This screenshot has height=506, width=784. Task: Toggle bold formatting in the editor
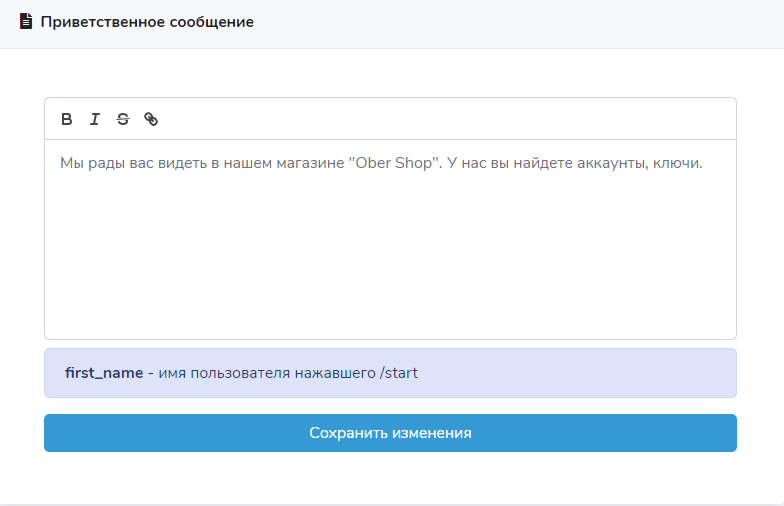point(67,119)
